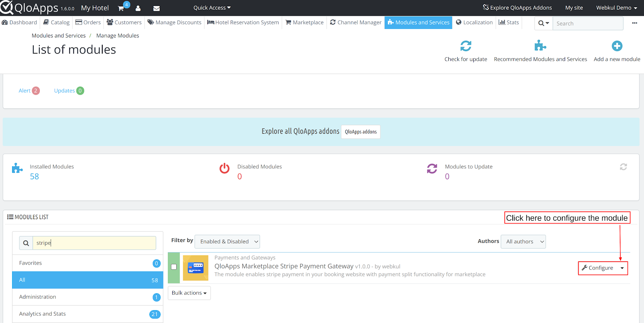Screen dimensions: 644x323
Task: Click the module search magnifier icon
Action: pos(26,243)
